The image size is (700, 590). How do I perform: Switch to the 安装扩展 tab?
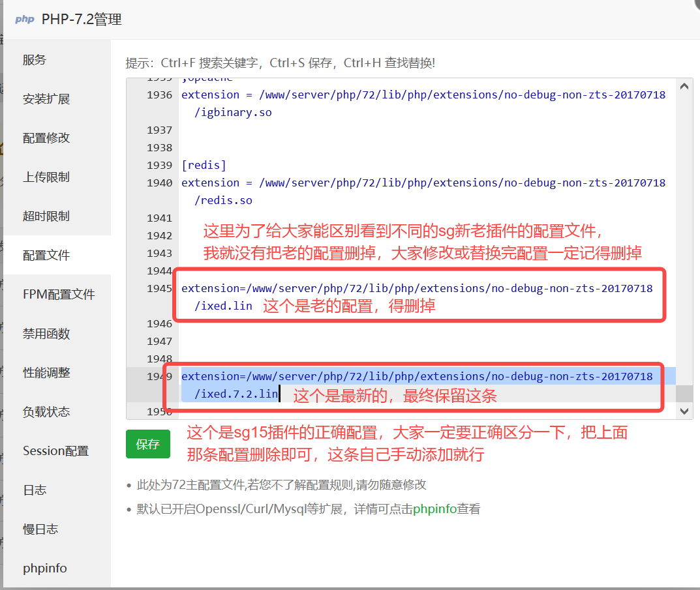pos(46,99)
